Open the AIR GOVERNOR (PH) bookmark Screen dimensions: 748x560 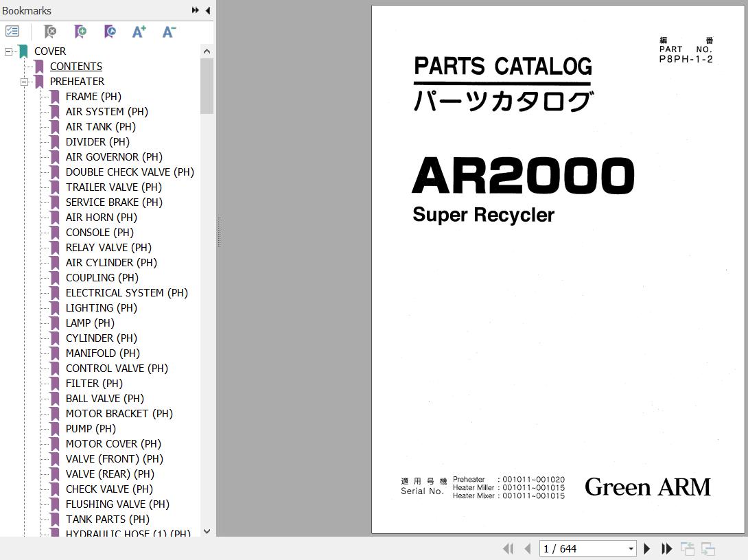(x=114, y=157)
